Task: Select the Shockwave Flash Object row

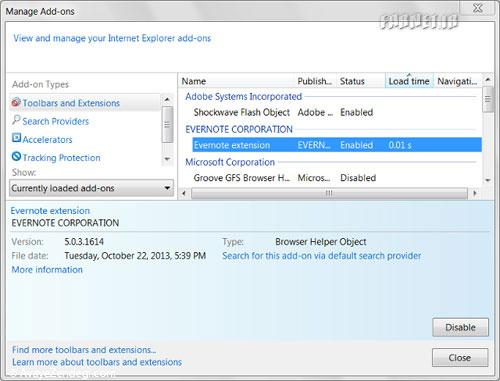Action: 337,112
